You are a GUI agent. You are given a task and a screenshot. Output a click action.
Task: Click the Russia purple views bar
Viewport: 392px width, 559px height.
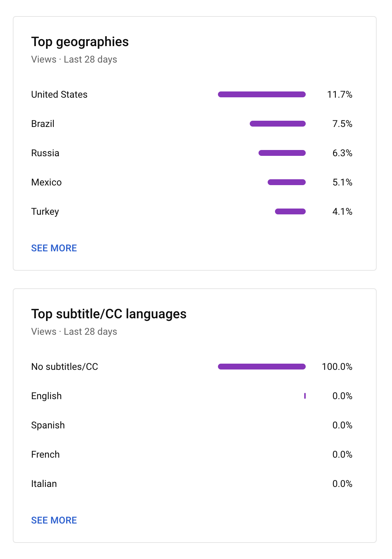[282, 153]
